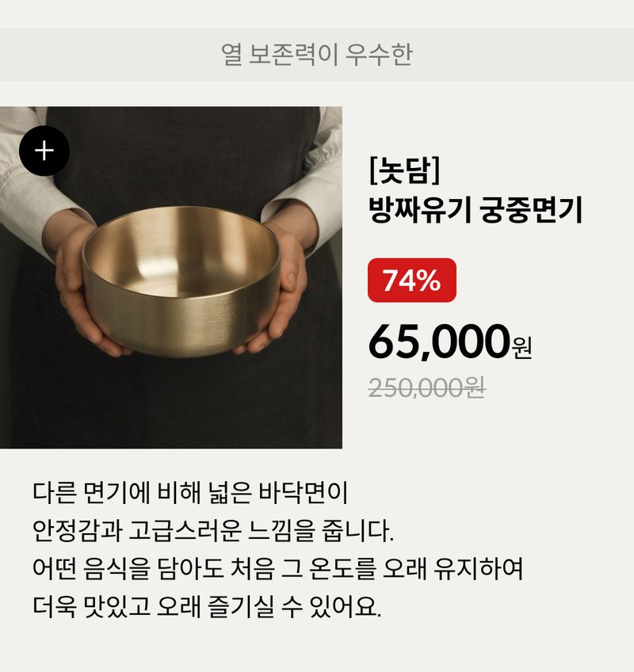
Task: Open the 방짜유기 궁중면기 product title
Action: click(x=475, y=211)
